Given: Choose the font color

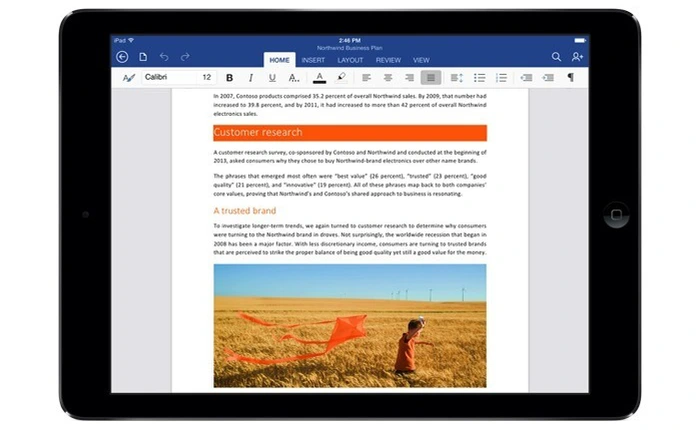Looking at the screenshot, I should coord(319,78).
